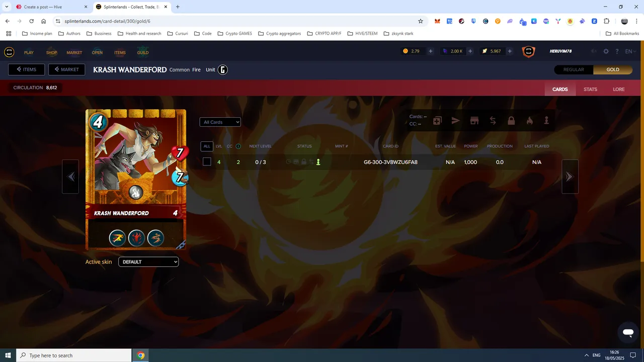The width and height of the screenshot is (644, 362).
Task: Click the sell on market shop icon
Action: coord(474,121)
